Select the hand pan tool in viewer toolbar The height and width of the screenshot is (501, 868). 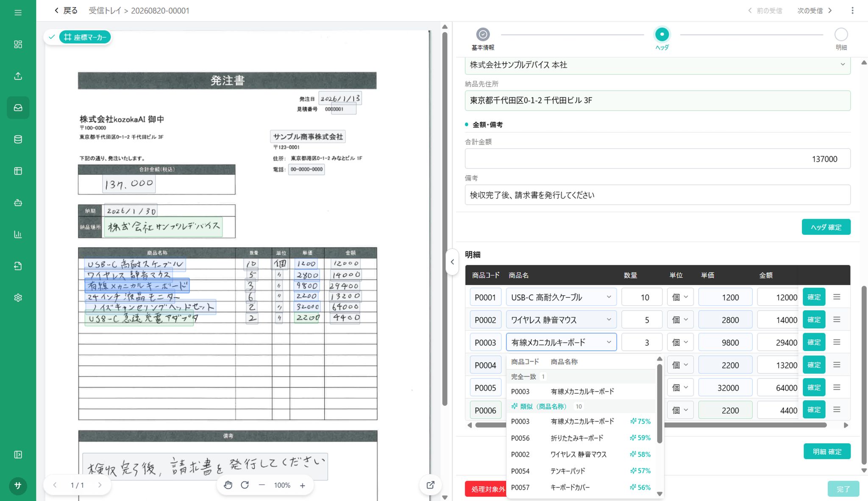coord(228,485)
